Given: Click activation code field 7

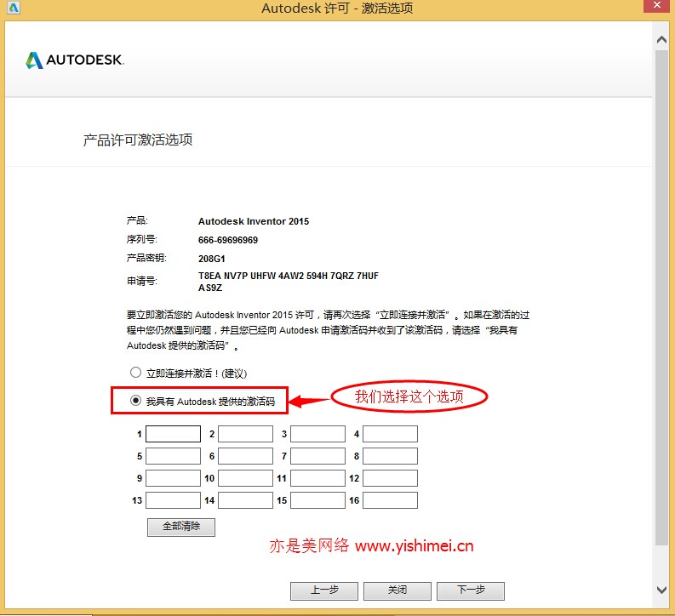Looking at the screenshot, I should click(317, 456).
